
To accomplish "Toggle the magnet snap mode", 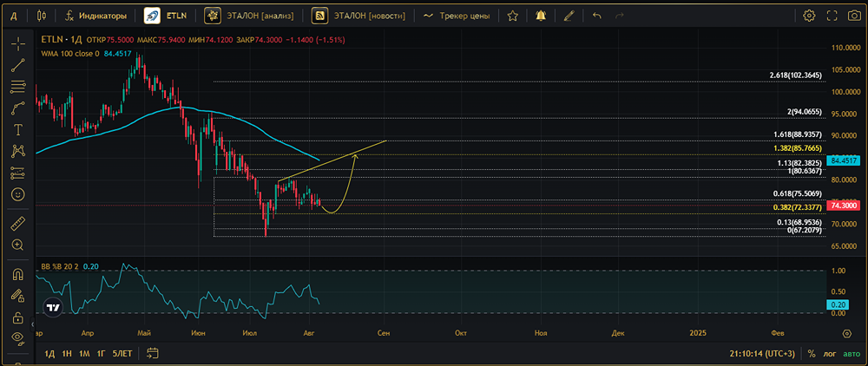I will point(17,274).
